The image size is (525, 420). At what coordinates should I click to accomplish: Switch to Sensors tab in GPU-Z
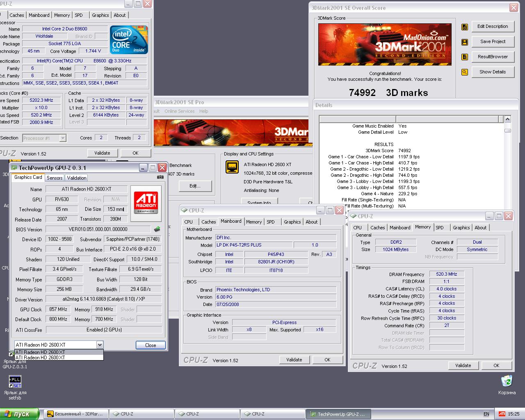tap(55, 178)
